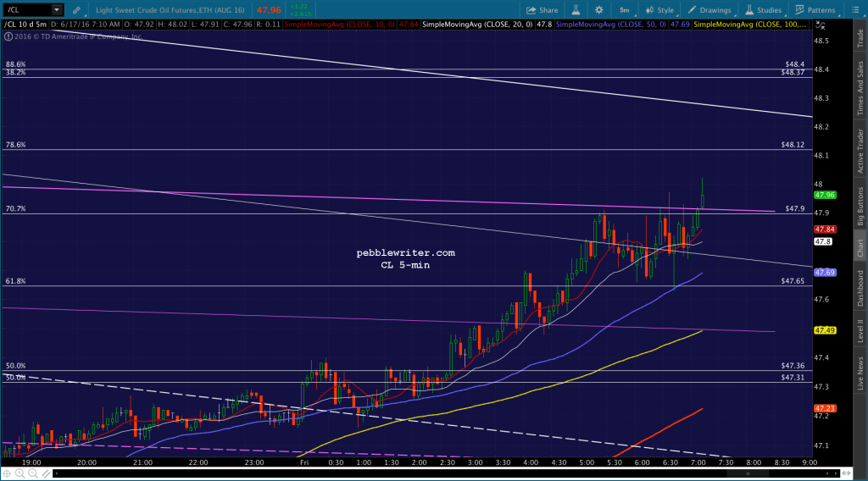The image size is (868, 481).
Task: Open the Style menu
Action: pyautogui.click(x=659, y=10)
